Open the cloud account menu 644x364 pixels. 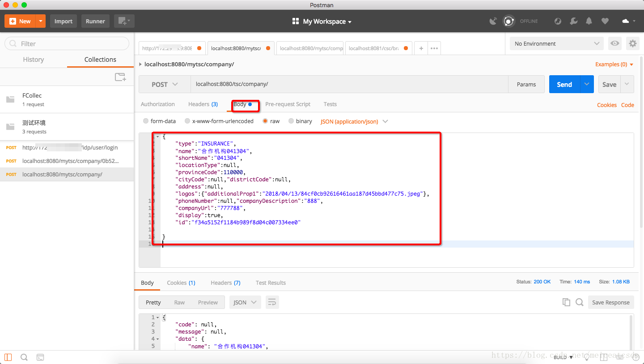coord(628,21)
